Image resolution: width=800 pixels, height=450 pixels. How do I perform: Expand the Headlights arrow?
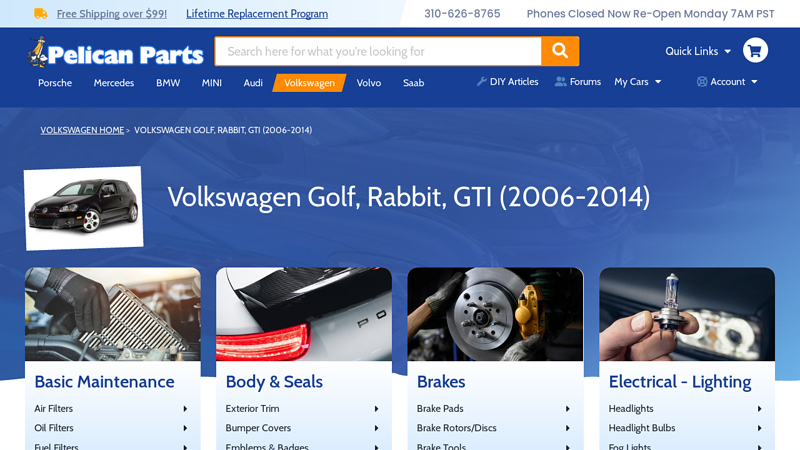(759, 409)
